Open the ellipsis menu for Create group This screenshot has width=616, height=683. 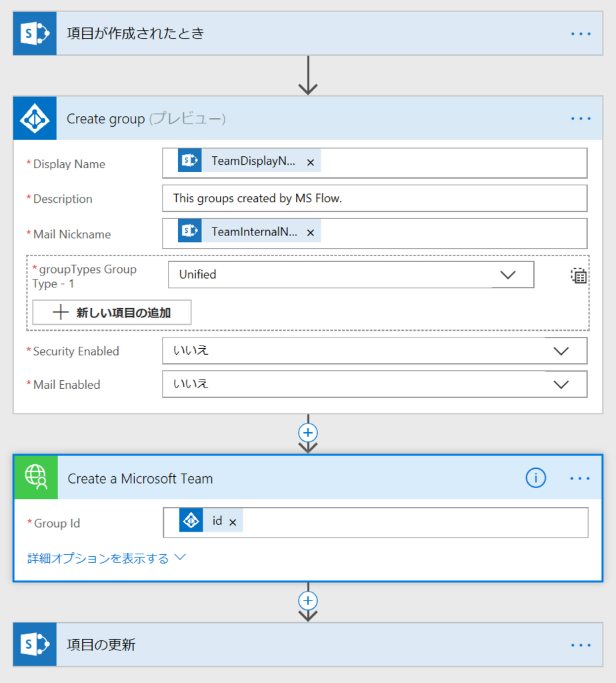click(x=581, y=119)
